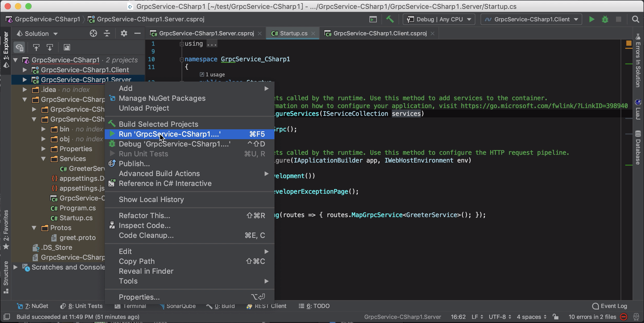
Task: Change line separator LF in status bar
Action: pyautogui.click(x=477, y=317)
